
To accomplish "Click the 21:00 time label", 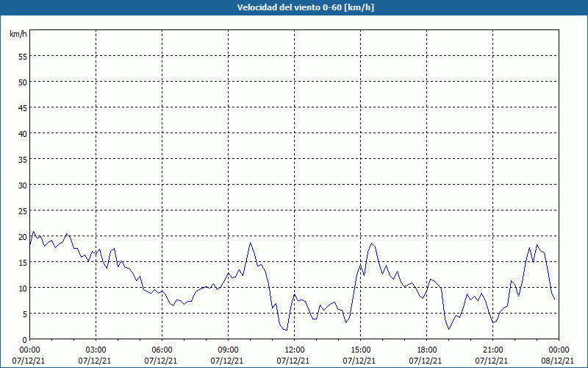I will 492,350.
